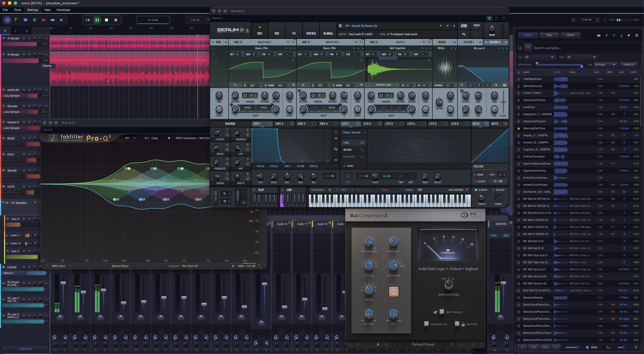Click Copy button in Pro-Q 3
644x354 pixels.
coord(155,138)
